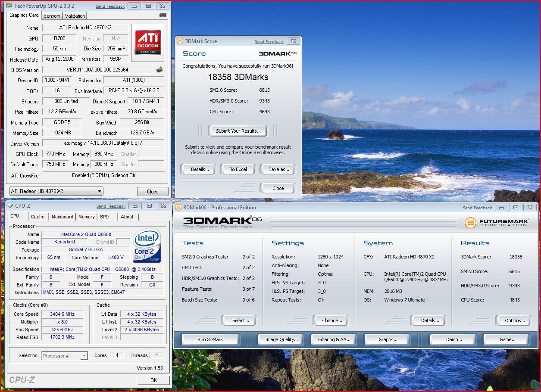Maximize the CPU-Z window
The image size is (541, 392).
149,206
